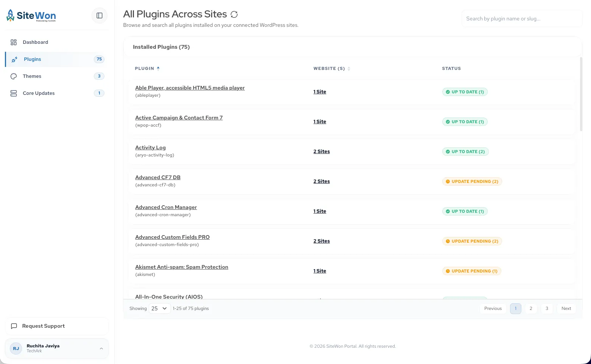Focus the plugin search field
This screenshot has width=591, height=364.
(x=522, y=19)
